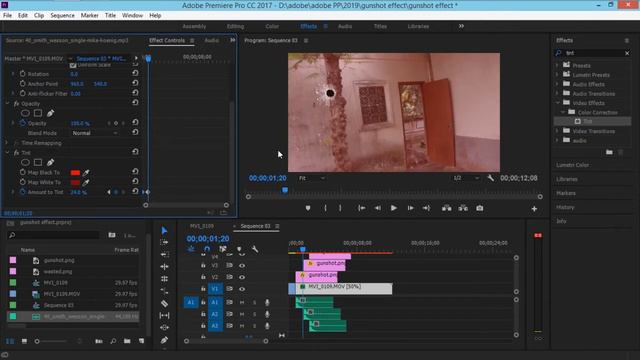Select the Slip tool
640x360 pixels.
point(164,315)
